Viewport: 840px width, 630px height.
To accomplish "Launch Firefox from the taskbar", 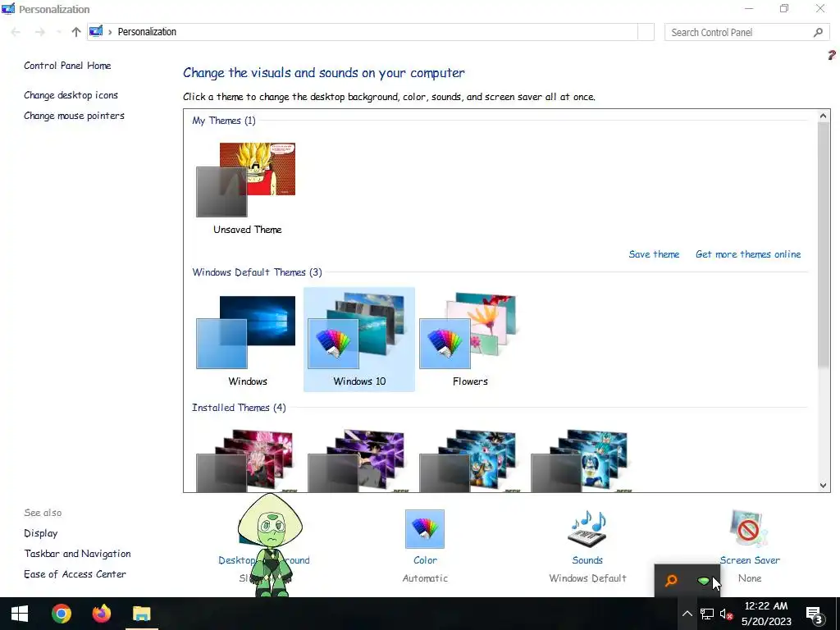I will pos(101,614).
